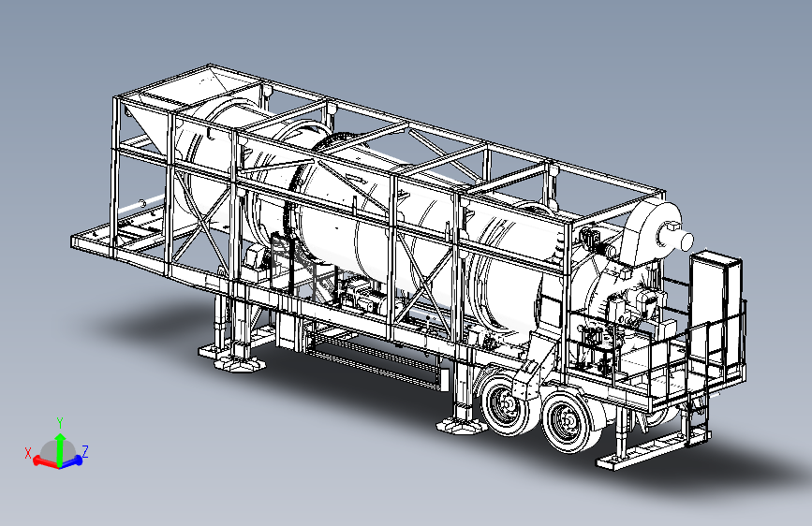This screenshot has width=812, height=526.
Task: Click the green Y axis arrow on triad
Action: click(60, 448)
